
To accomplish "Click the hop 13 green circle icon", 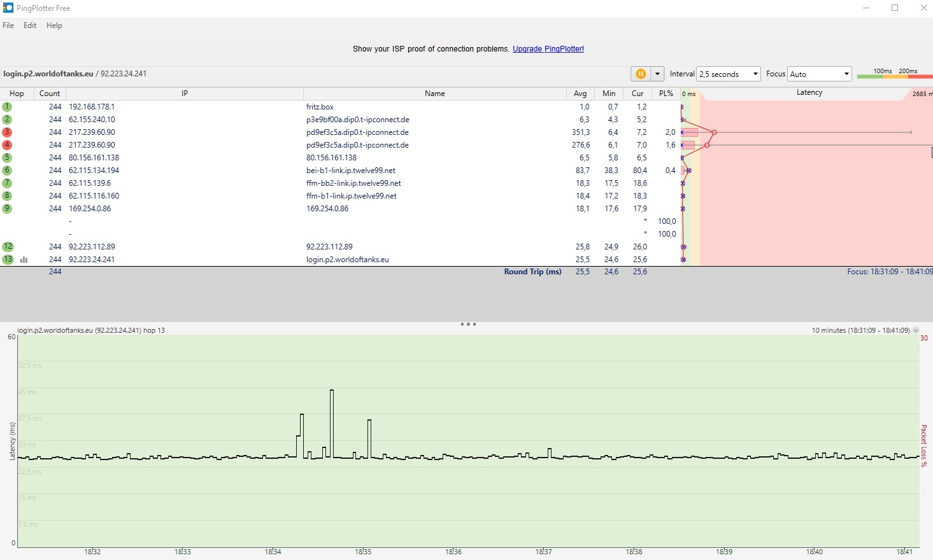I will tap(8, 260).
